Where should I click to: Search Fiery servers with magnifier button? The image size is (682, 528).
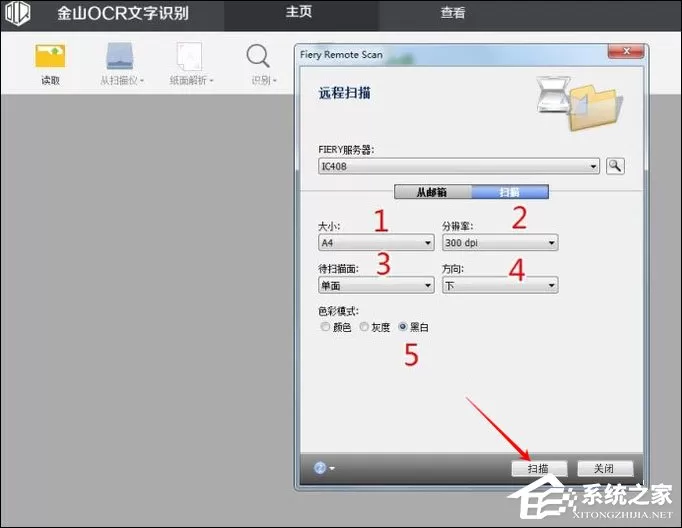pyautogui.click(x=615, y=166)
